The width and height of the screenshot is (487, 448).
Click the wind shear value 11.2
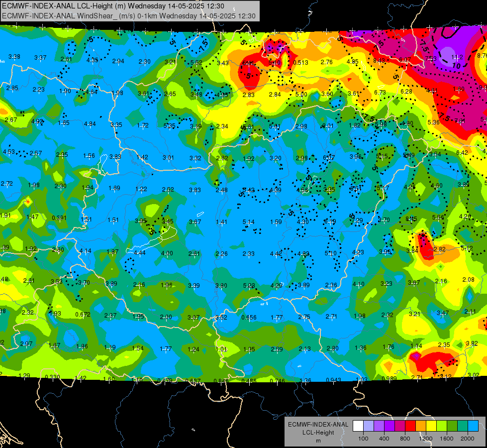pos(457,57)
